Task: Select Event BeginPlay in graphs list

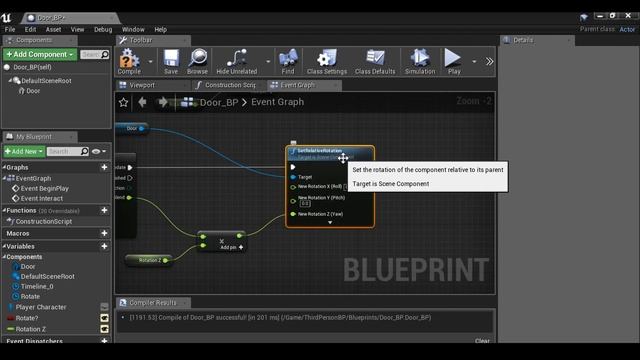Action: click(44, 189)
